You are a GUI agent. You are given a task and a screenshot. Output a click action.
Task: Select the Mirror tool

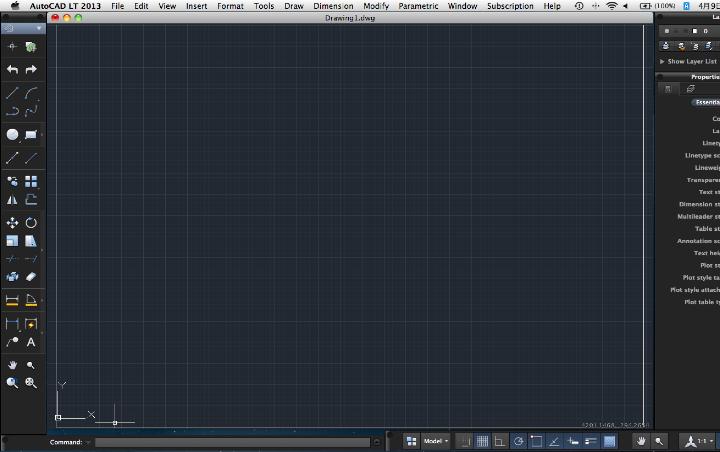click(x=12, y=200)
